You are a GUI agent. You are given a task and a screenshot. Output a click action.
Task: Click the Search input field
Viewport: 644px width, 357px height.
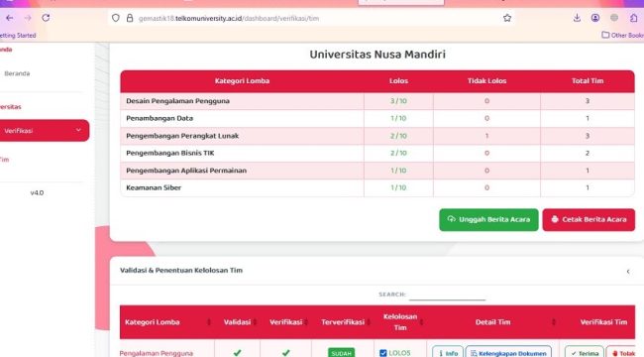pyautogui.click(x=447, y=295)
